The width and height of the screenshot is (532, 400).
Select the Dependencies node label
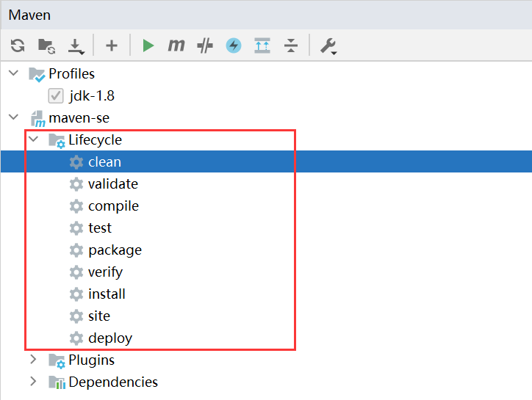coord(113,382)
